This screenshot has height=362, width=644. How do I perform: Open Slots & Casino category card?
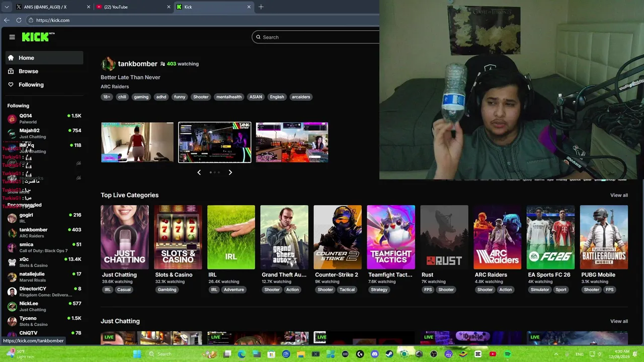tap(178, 237)
